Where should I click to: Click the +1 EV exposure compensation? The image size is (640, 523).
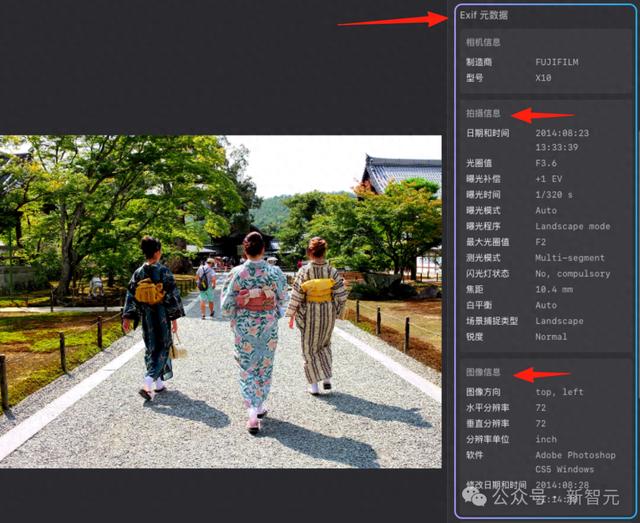(549, 179)
